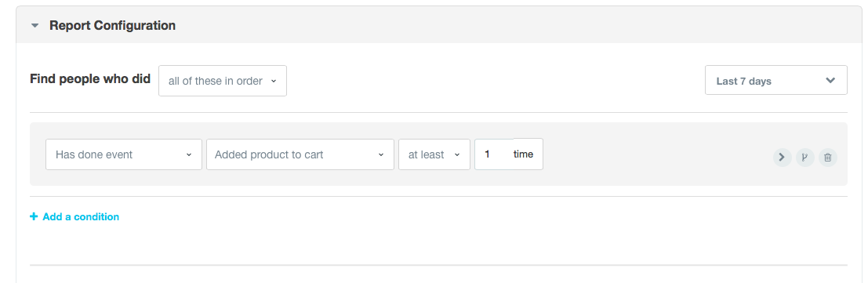Open the 'Added product to cart' event dropdown
The image size is (868, 283).
tap(300, 154)
